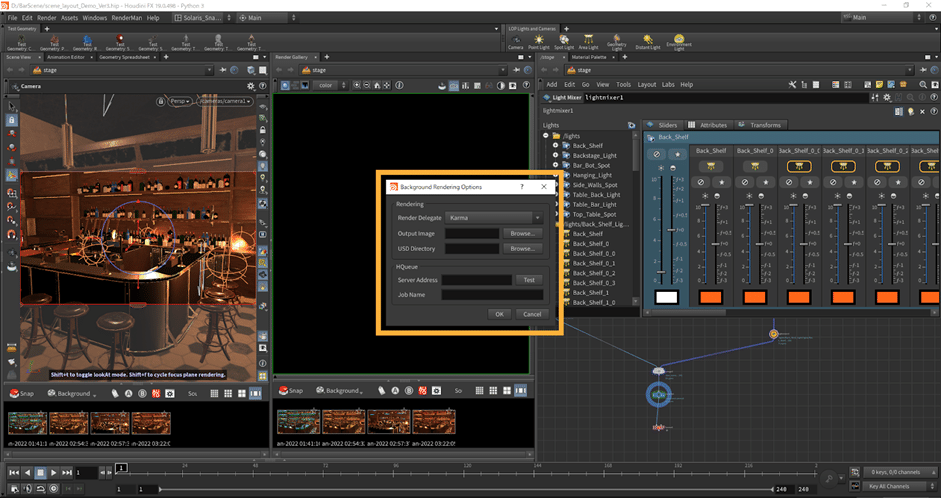Click the Job Name input field
Screen dimensions: 941x498
492,295
